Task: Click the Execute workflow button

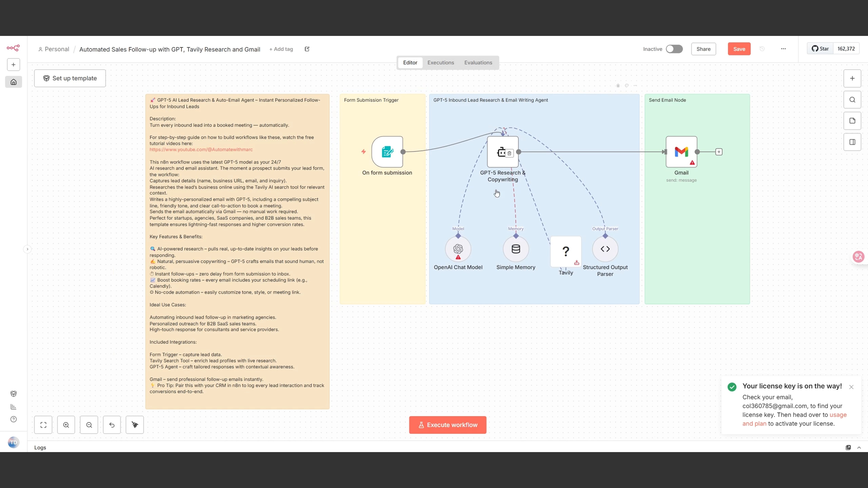Action: click(x=448, y=425)
